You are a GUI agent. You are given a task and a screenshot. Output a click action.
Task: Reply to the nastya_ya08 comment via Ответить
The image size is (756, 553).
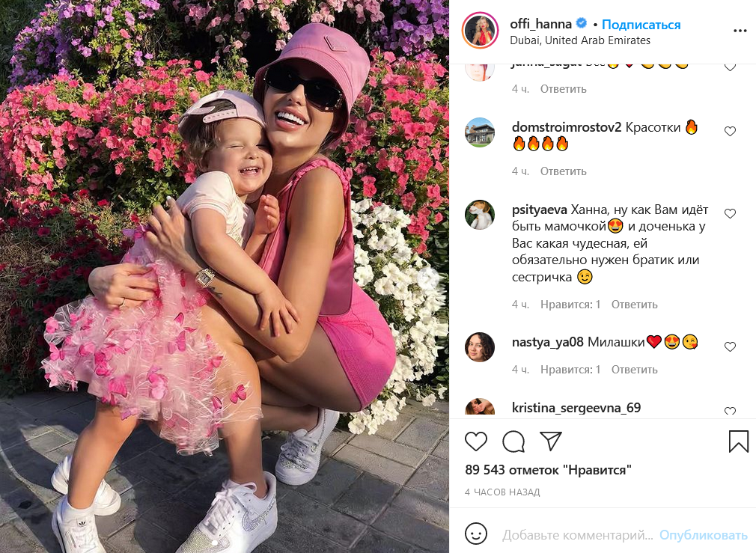click(634, 370)
